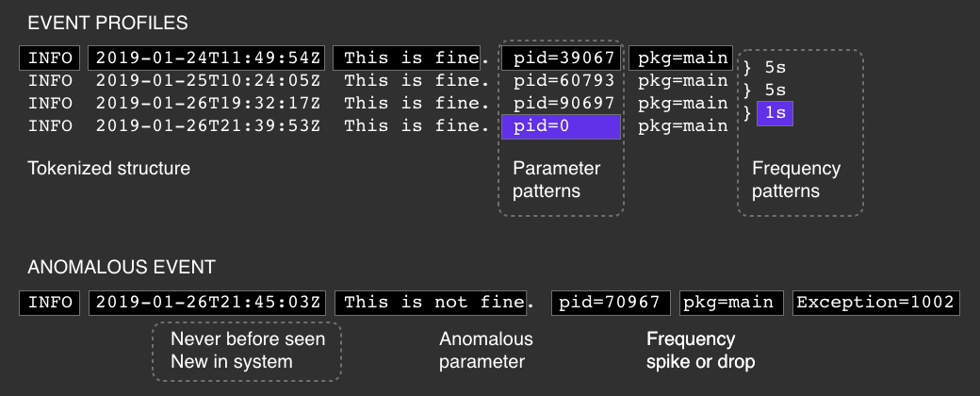This screenshot has height=396, width=980.
Task: Click the highlighted pid=0 token
Action: (561, 126)
